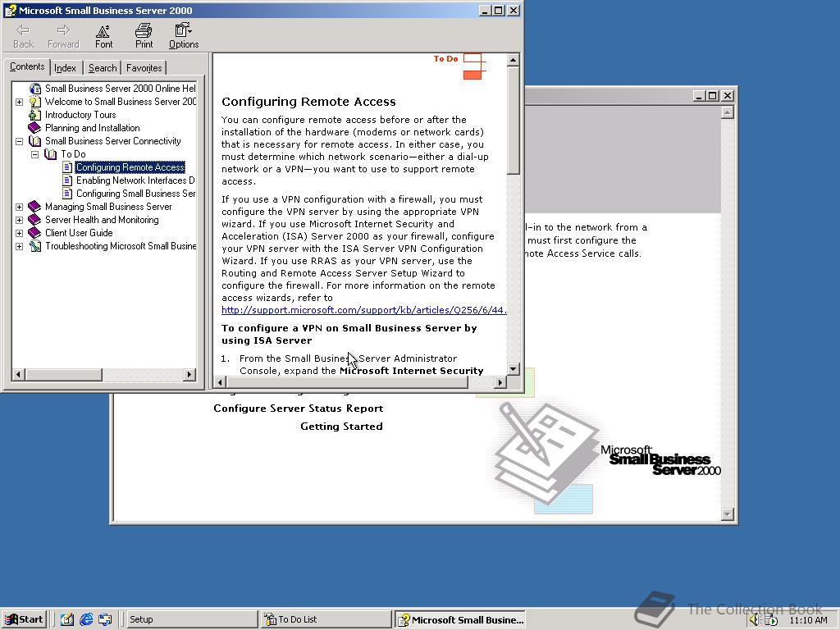Switch to the Favorites tab
This screenshot has width=840, height=630.
(143, 67)
